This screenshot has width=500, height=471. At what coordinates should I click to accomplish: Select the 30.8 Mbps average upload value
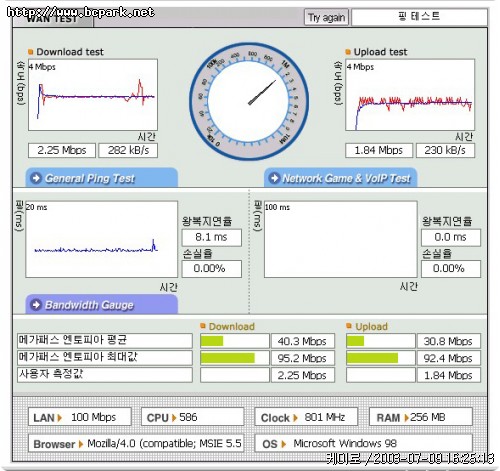point(449,341)
